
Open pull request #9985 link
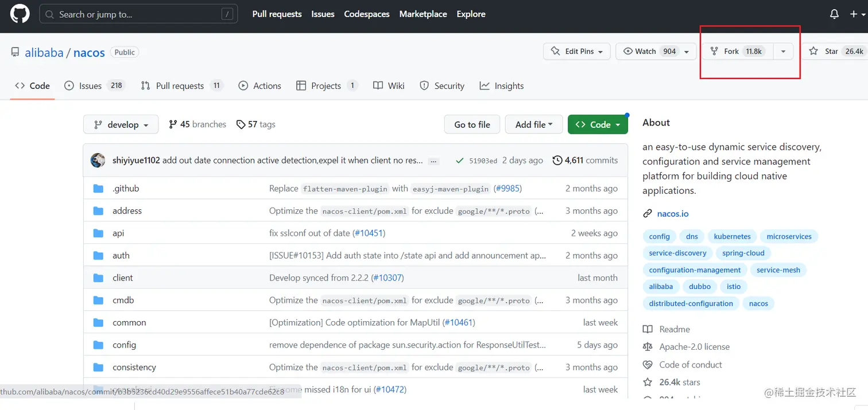508,188
